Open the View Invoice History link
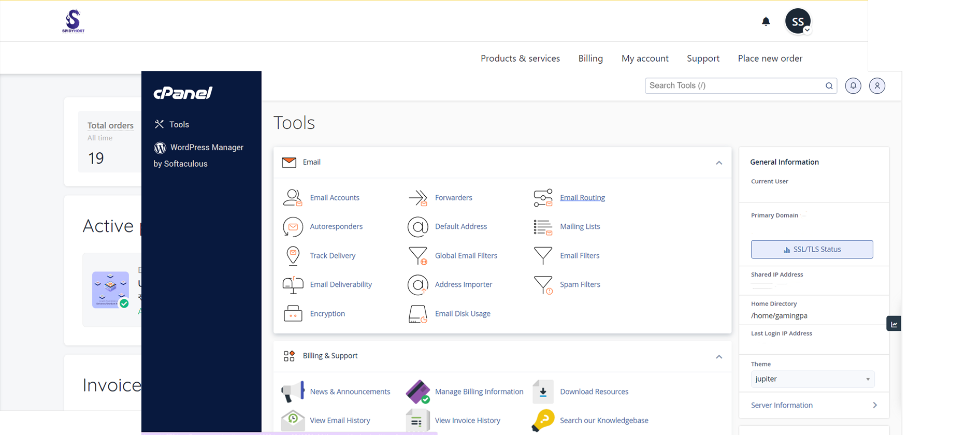 [x=468, y=421]
